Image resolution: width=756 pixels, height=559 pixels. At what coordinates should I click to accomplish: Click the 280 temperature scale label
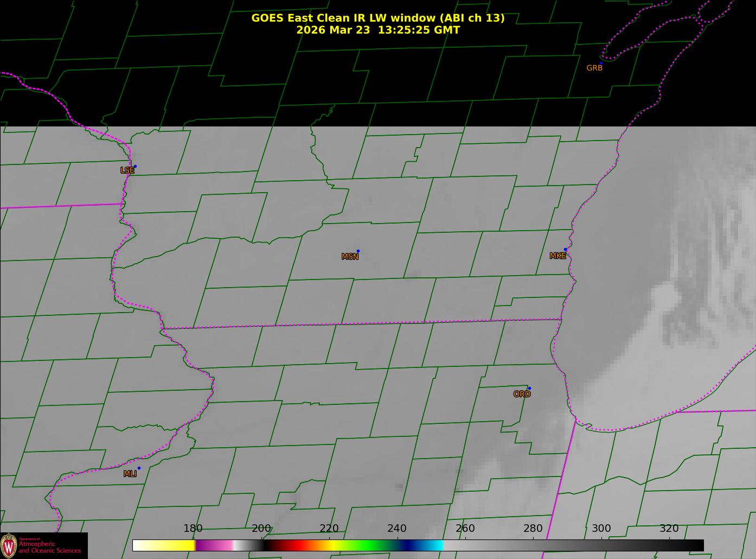point(533,529)
